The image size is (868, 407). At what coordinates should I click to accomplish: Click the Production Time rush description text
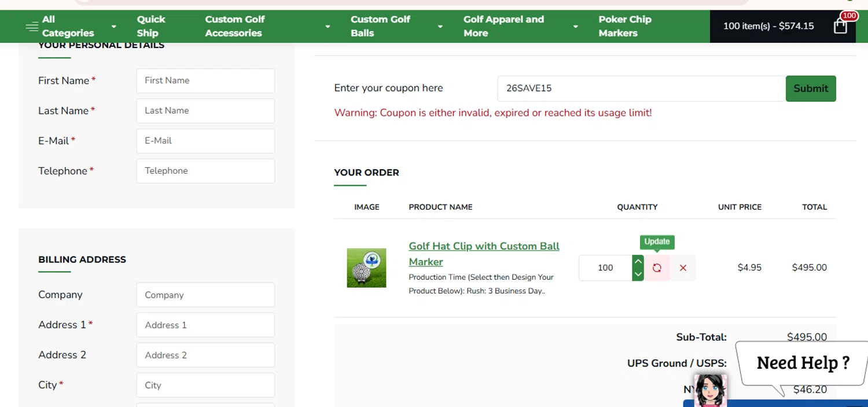click(x=481, y=284)
